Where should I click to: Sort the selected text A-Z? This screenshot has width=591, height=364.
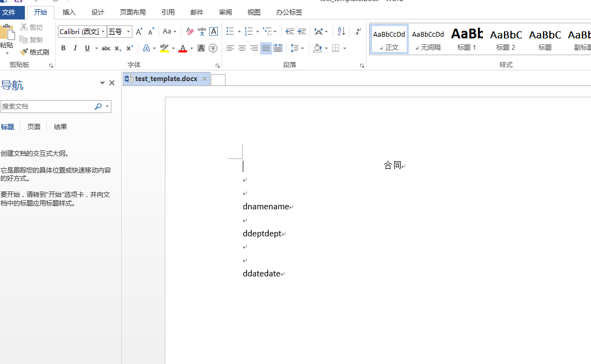click(x=341, y=31)
